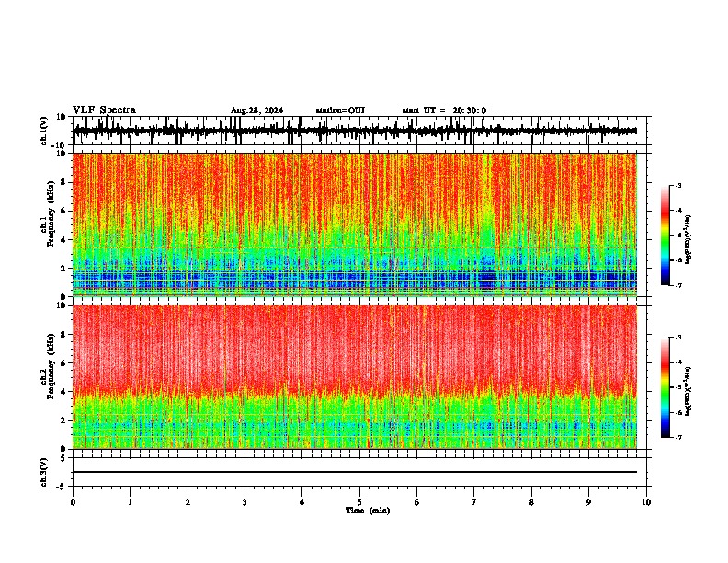Click time axis tick label "5"
Image resolution: width=728 pixels, height=563 pixels.
point(359,502)
